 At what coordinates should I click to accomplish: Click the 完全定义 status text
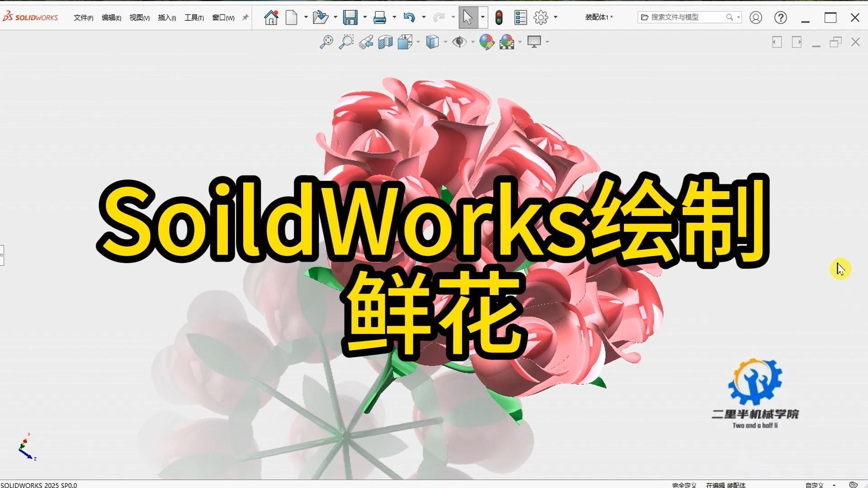point(684,485)
